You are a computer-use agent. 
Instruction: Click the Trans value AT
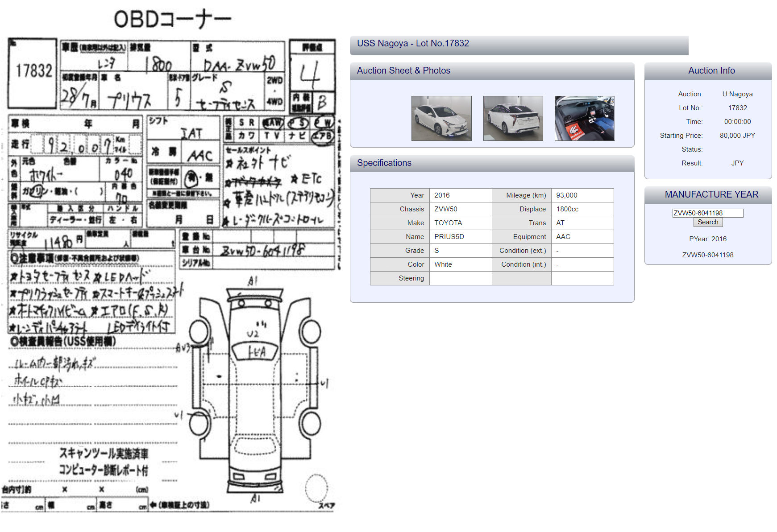[x=560, y=223]
